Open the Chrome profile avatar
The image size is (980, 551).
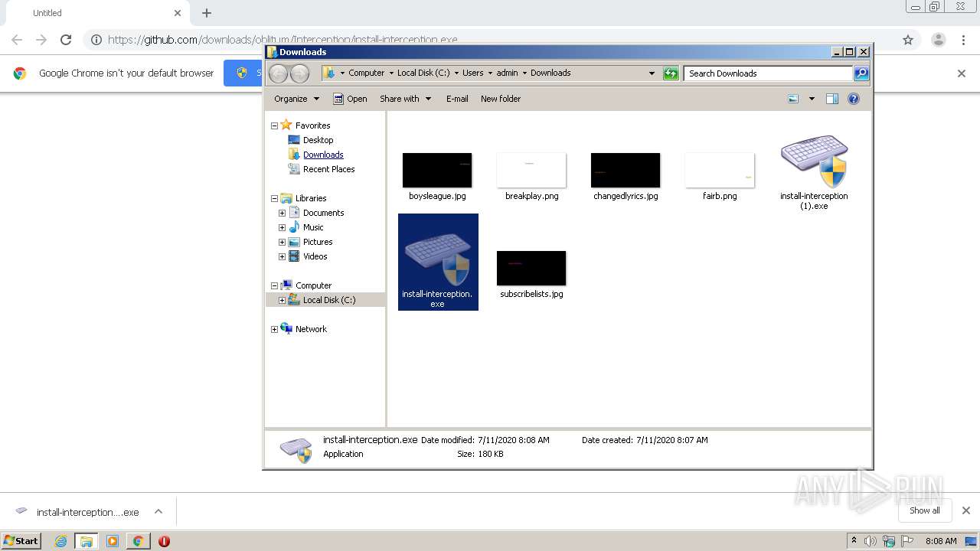tap(938, 40)
